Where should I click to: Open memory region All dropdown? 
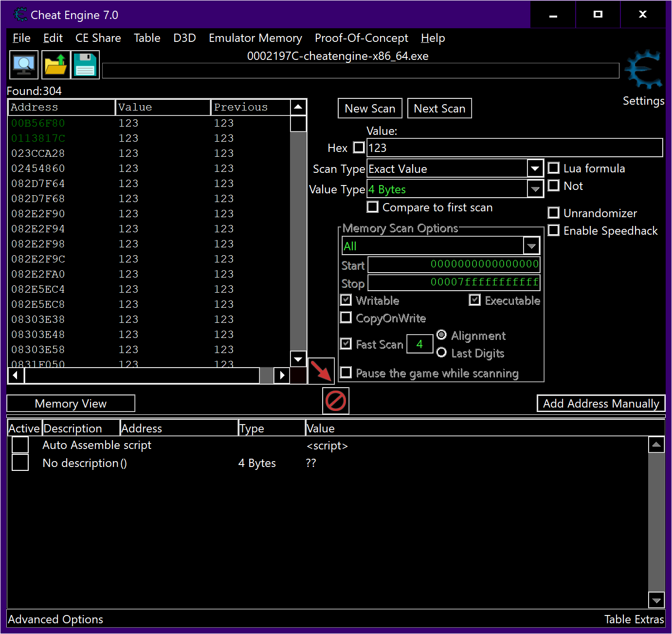pyautogui.click(x=531, y=246)
